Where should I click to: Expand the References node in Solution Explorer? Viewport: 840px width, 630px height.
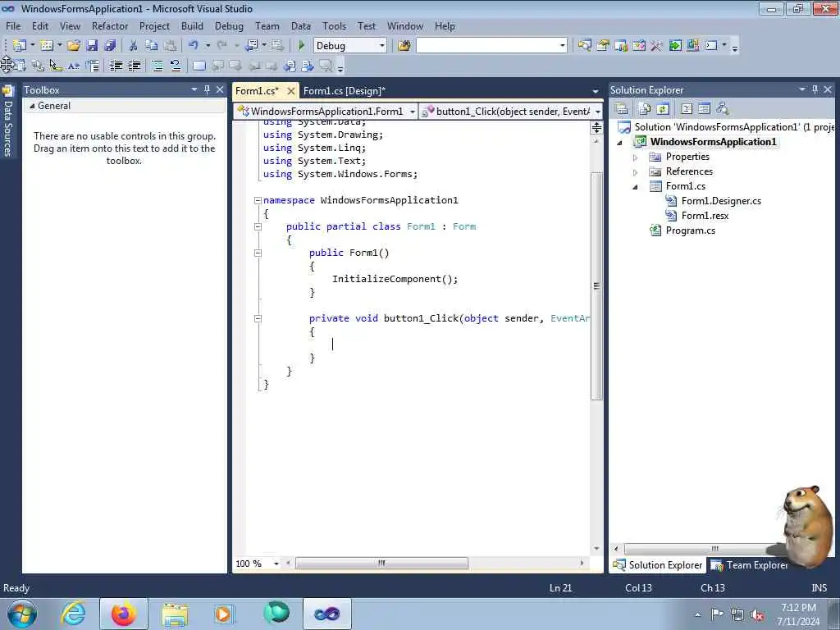pyautogui.click(x=636, y=172)
